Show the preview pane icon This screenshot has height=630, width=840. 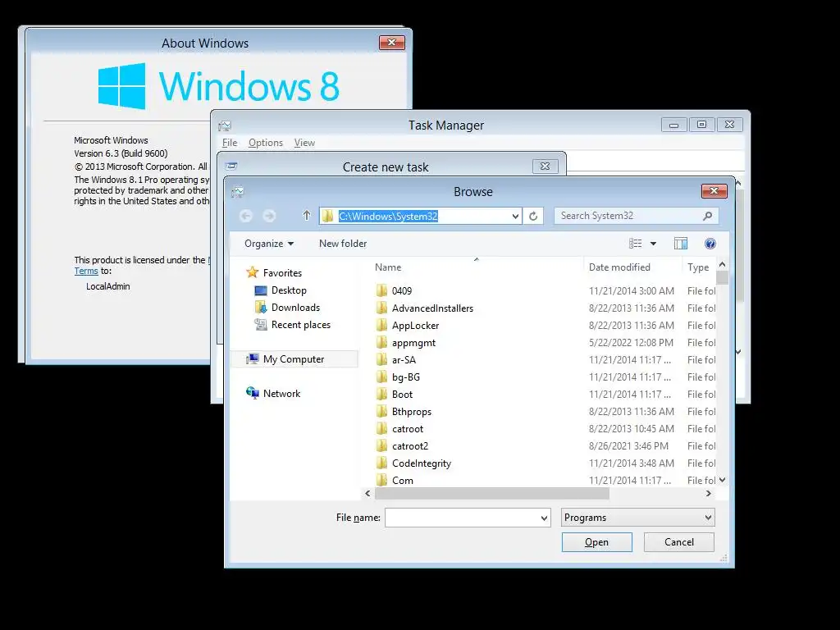point(680,244)
